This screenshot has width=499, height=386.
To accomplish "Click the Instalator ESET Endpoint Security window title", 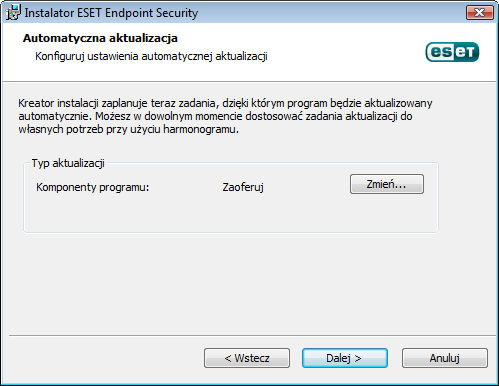I will (x=111, y=13).
